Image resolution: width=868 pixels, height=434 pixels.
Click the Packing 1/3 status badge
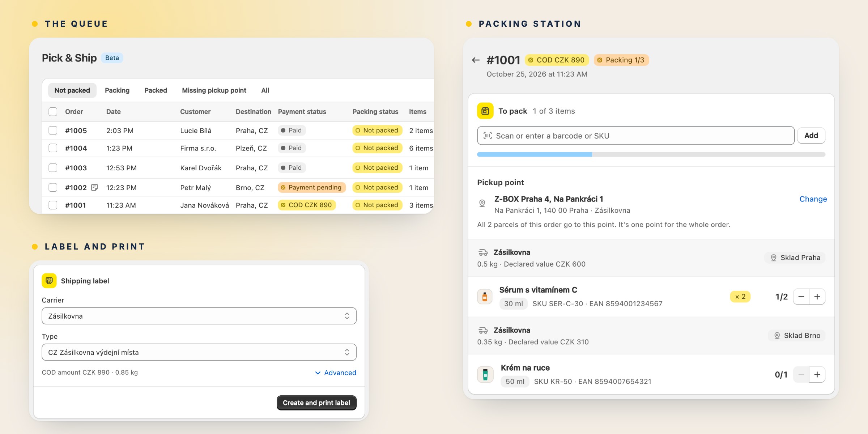[x=621, y=60]
